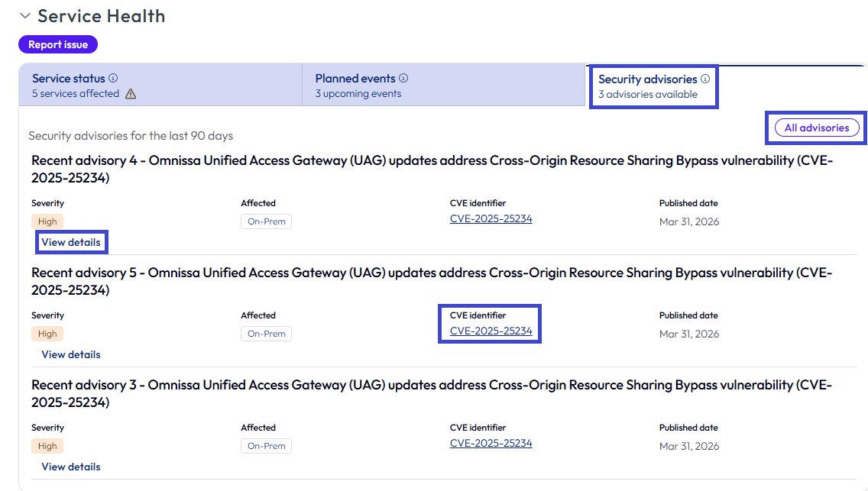
Task: Click the Recent advisory 4 title text
Action: tap(432, 170)
